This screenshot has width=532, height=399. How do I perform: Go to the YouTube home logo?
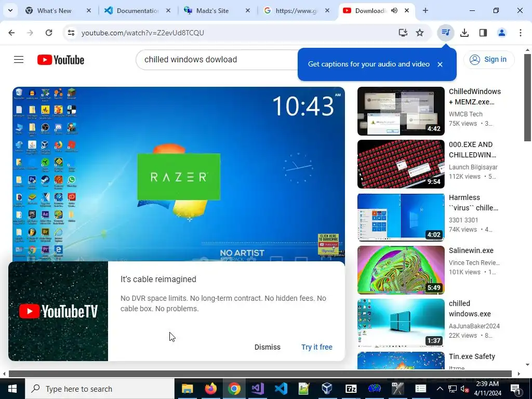click(x=61, y=60)
